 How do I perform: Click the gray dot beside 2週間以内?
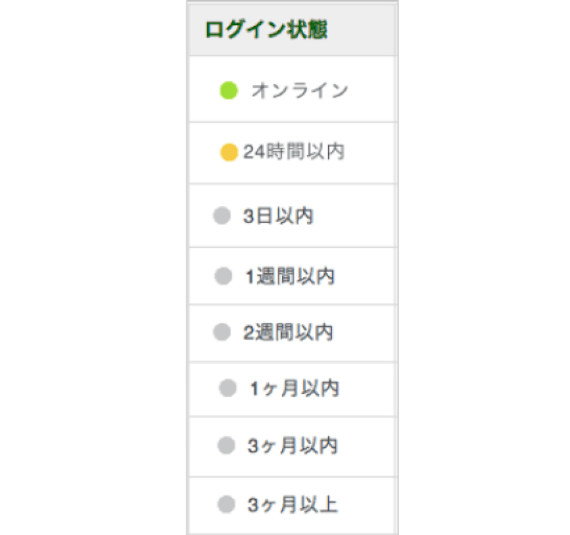point(222,332)
